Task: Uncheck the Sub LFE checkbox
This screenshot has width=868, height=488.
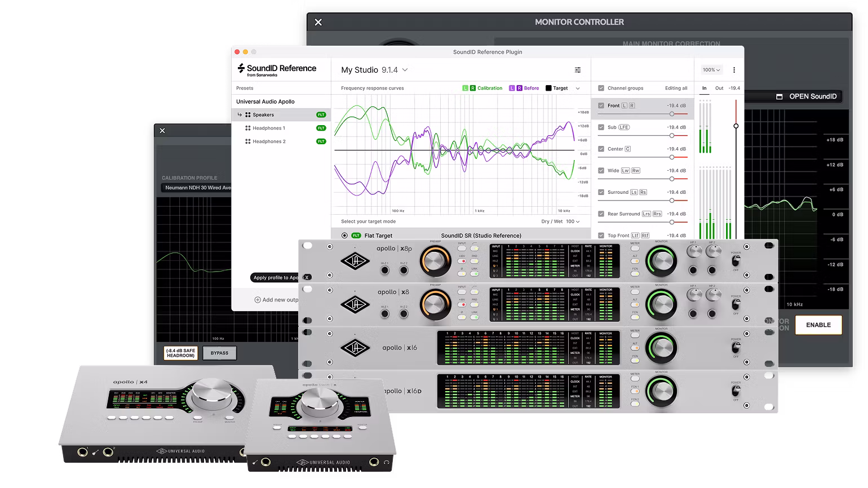Action: click(601, 127)
